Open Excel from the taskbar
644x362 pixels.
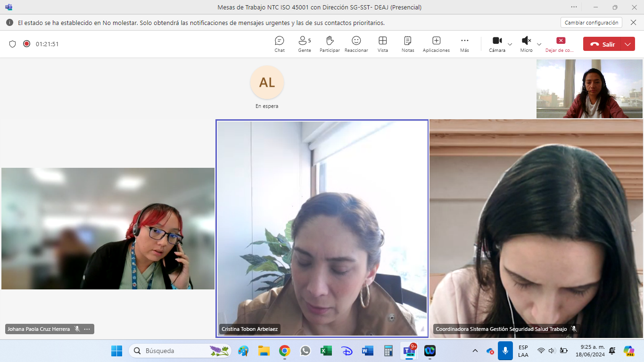coord(326,351)
